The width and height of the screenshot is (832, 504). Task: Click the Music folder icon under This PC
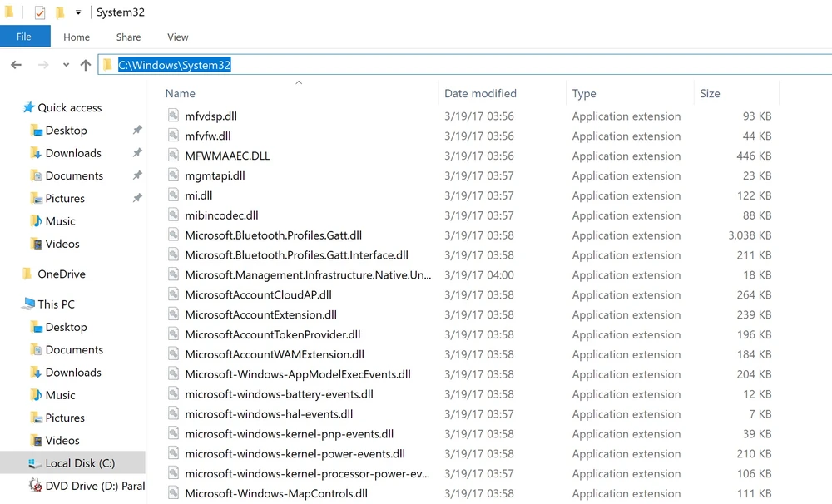pyautogui.click(x=36, y=395)
